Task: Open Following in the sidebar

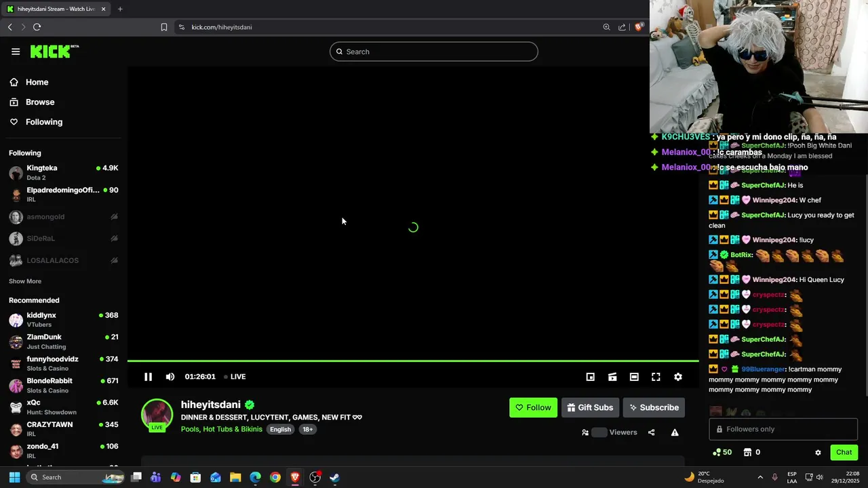Action: click(x=62, y=122)
